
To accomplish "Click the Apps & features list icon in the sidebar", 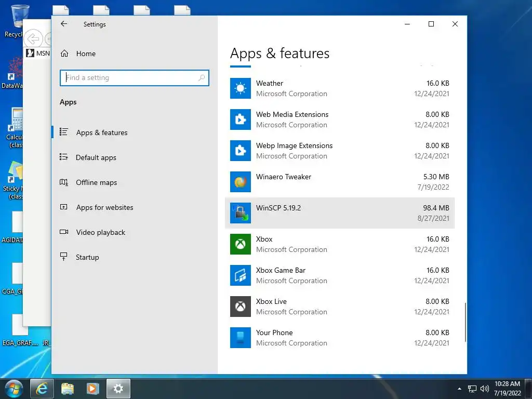I will (63, 132).
